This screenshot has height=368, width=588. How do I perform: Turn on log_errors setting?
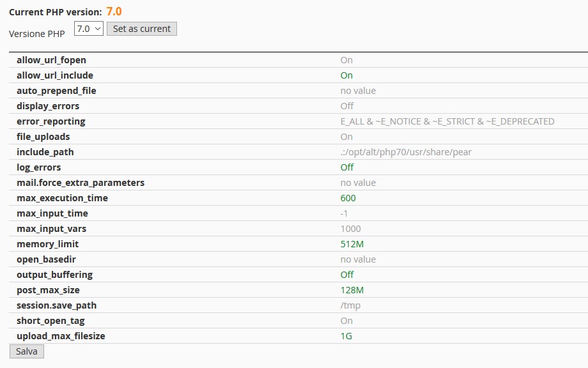pyautogui.click(x=346, y=167)
